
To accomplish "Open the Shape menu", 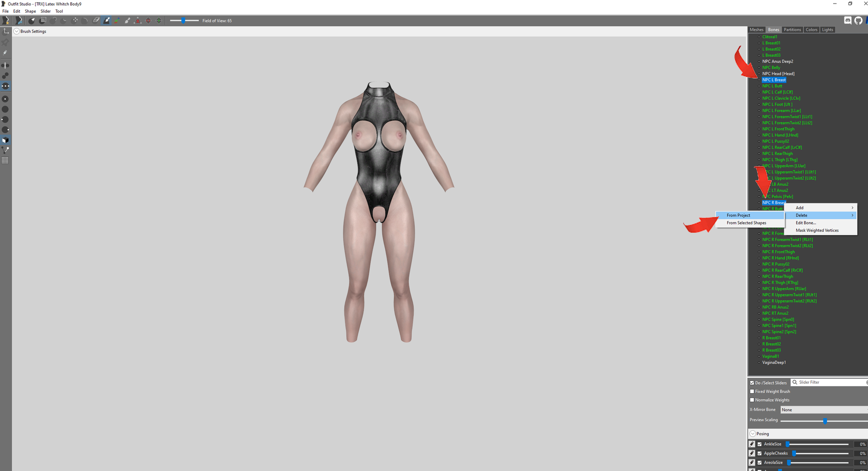I will pyautogui.click(x=30, y=11).
